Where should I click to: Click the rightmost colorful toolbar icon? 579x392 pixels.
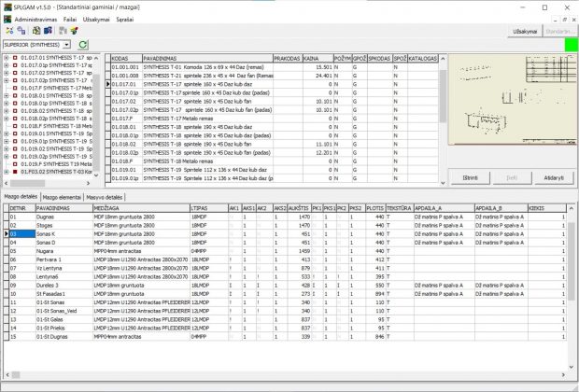click(x=74, y=31)
